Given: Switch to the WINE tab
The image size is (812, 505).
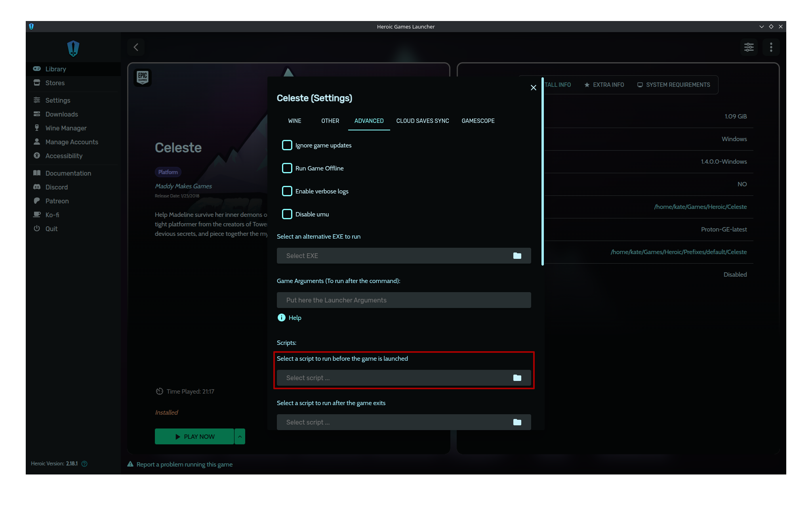Looking at the screenshot, I should 295,121.
